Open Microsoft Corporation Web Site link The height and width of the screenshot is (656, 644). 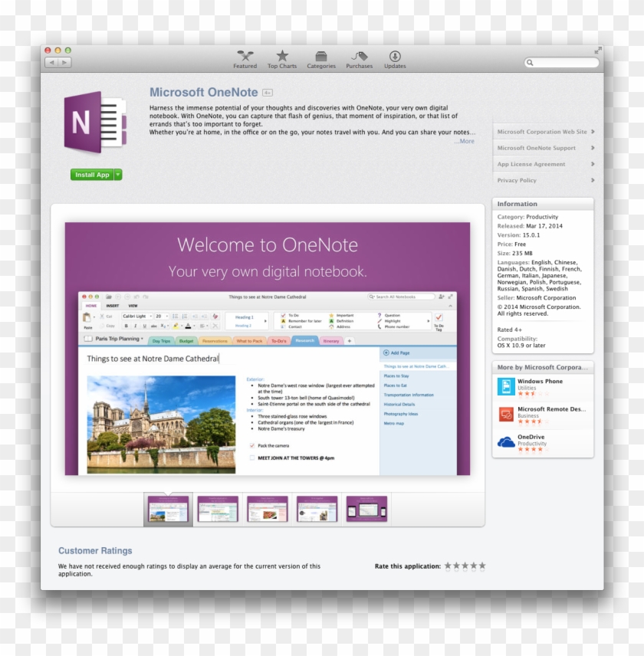click(x=546, y=132)
